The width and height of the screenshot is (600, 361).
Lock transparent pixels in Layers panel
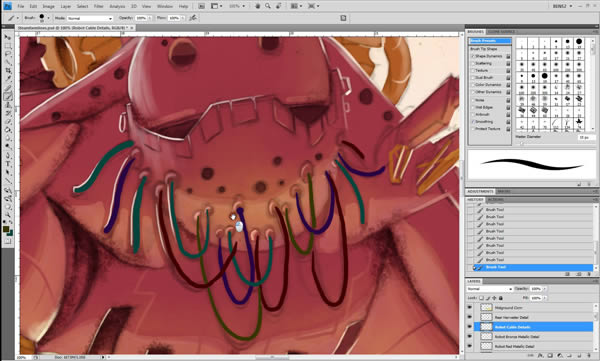click(x=481, y=298)
